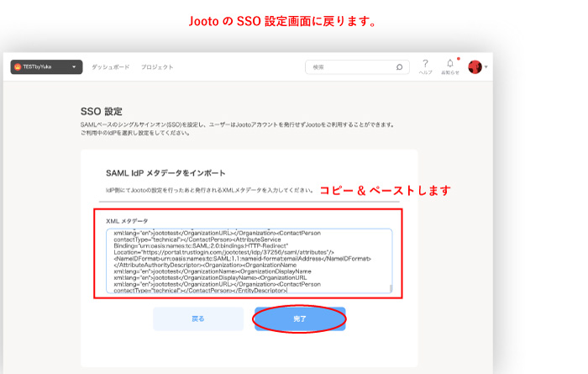
Task: Click the SSO 設定 heading
Action: coord(102,112)
